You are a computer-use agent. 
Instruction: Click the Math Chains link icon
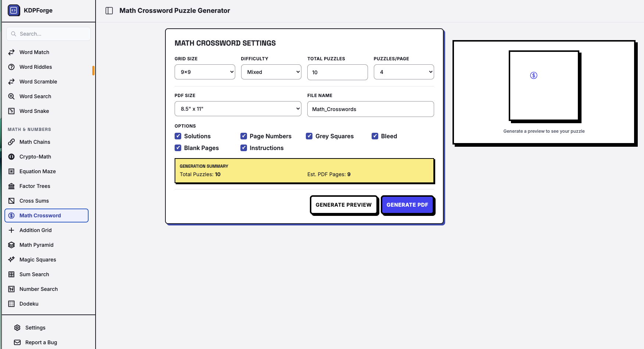(11, 142)
